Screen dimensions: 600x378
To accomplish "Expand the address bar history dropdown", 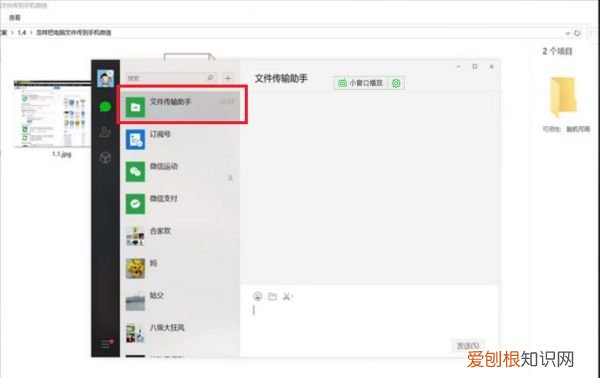I will pyautogui.click(x=567, y=33).
